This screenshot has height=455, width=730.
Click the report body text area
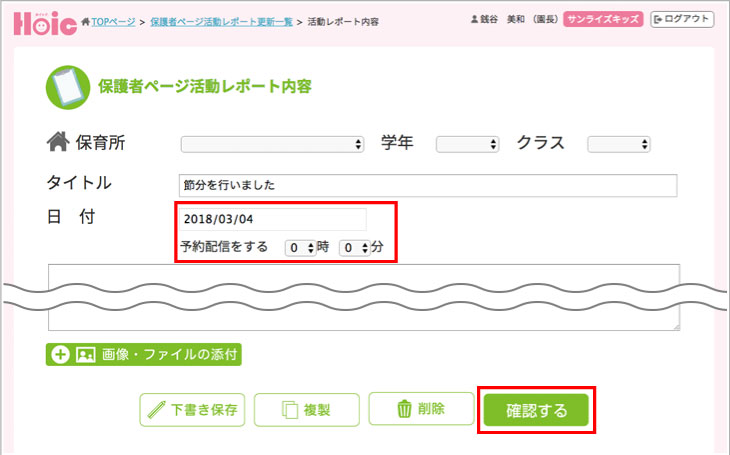pyautogui.click(x=364, y=298)
